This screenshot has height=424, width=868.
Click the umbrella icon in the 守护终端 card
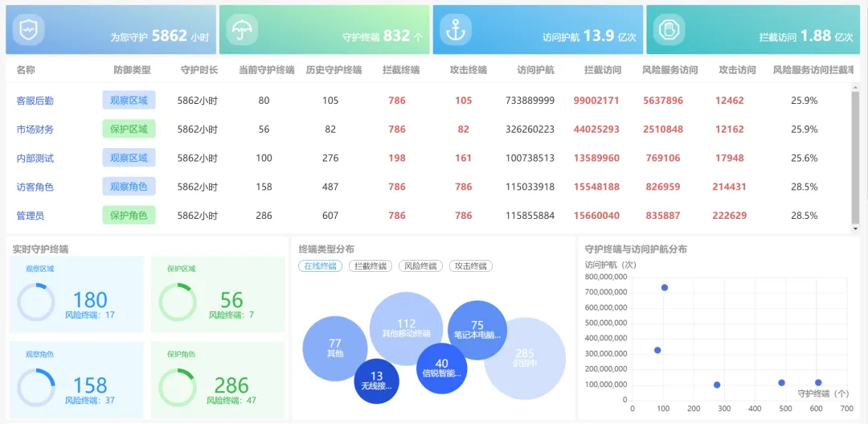pyautogui.click(x=240, y=31)
